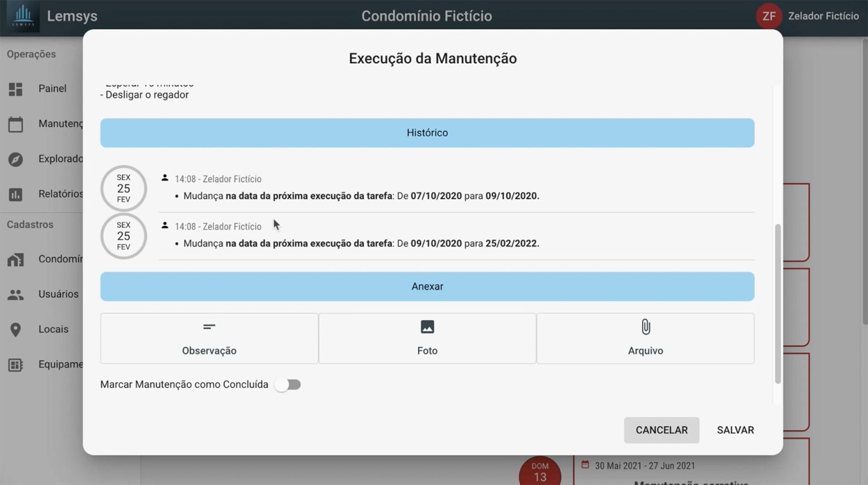This screenshot has height=485, width=868.
Task: Add an Observação attachment
Action: coord(209,339)
